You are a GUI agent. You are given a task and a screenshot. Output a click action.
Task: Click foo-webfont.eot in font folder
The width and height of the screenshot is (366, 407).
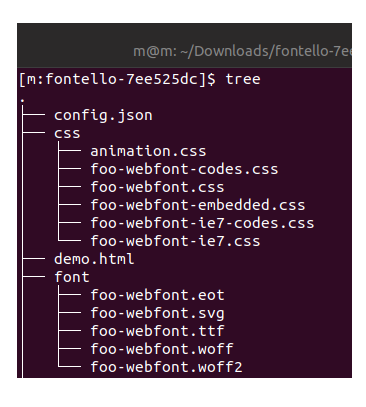(157, 295)
